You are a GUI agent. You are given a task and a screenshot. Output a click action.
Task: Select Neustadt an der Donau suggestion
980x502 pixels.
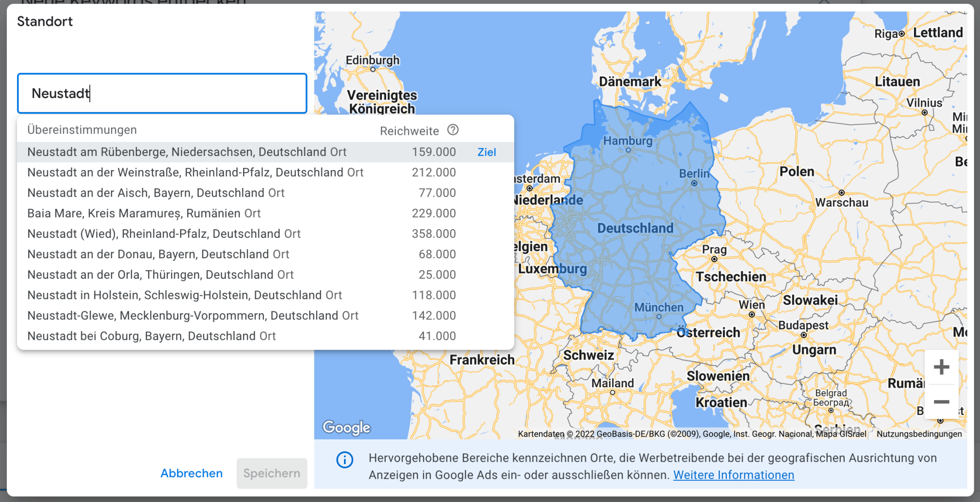pyautogui.click(x=265, y=254)
